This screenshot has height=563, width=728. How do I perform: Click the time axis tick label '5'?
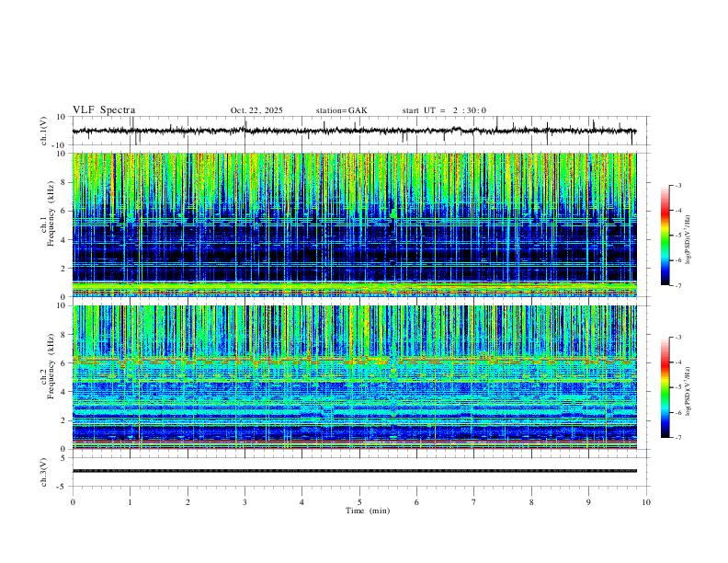(359, 502)
